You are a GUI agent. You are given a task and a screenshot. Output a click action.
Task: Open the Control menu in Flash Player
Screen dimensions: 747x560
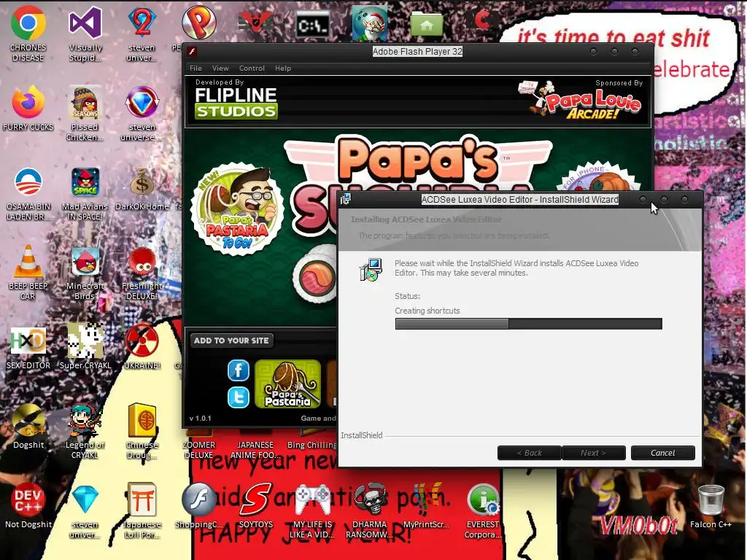[252, 68]
